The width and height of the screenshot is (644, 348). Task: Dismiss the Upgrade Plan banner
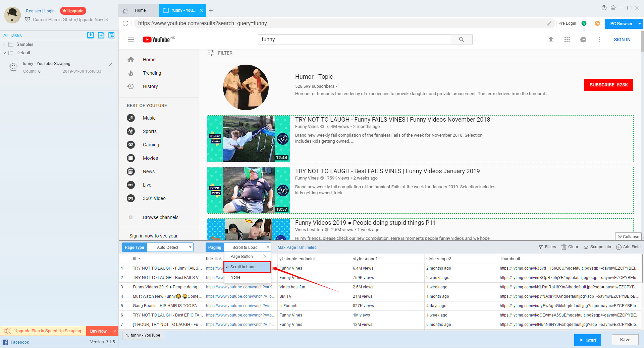point(115,331)
